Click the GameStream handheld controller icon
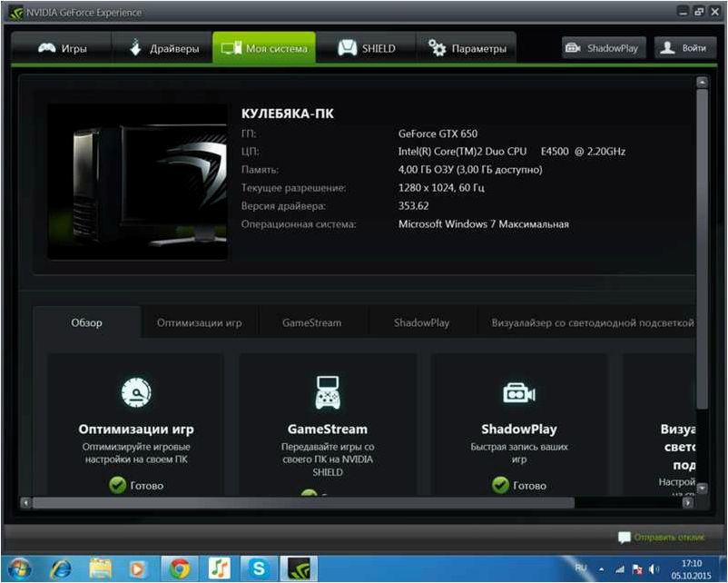 (x=328, y=392)
